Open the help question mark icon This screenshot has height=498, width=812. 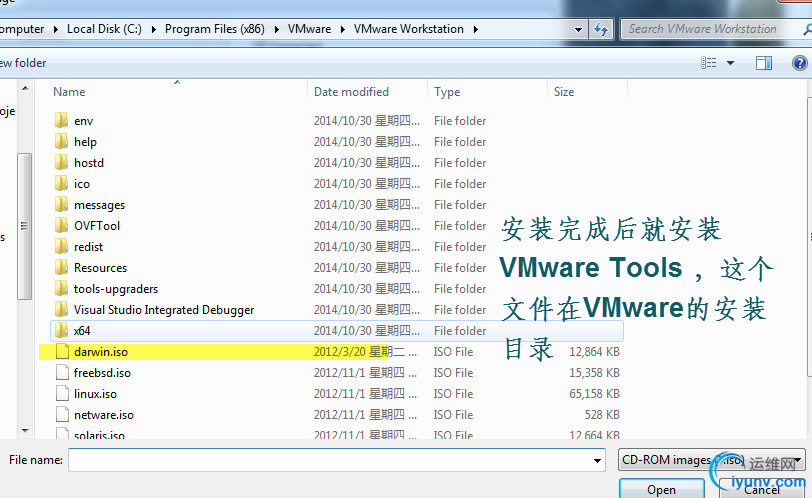[800, 63]
